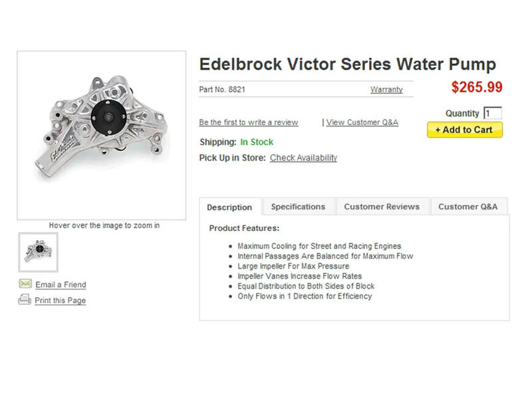
Task: Open the Customer Reviews tab
Action: coord(382,206)
